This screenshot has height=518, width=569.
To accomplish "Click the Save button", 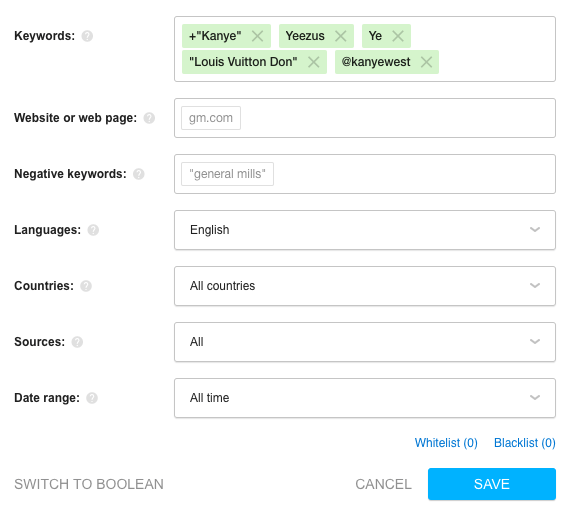I will click(492, 484).
